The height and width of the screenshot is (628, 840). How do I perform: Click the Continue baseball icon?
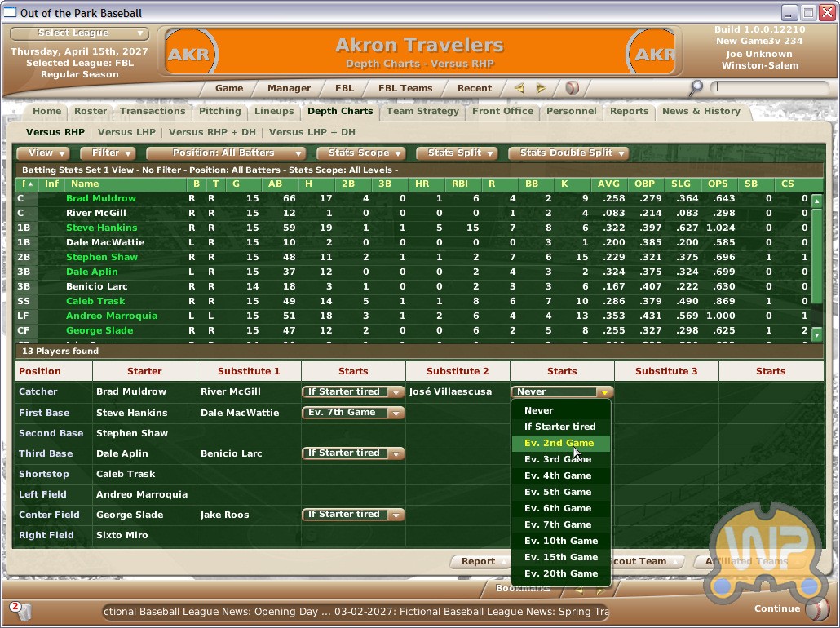tap(816, 608)
